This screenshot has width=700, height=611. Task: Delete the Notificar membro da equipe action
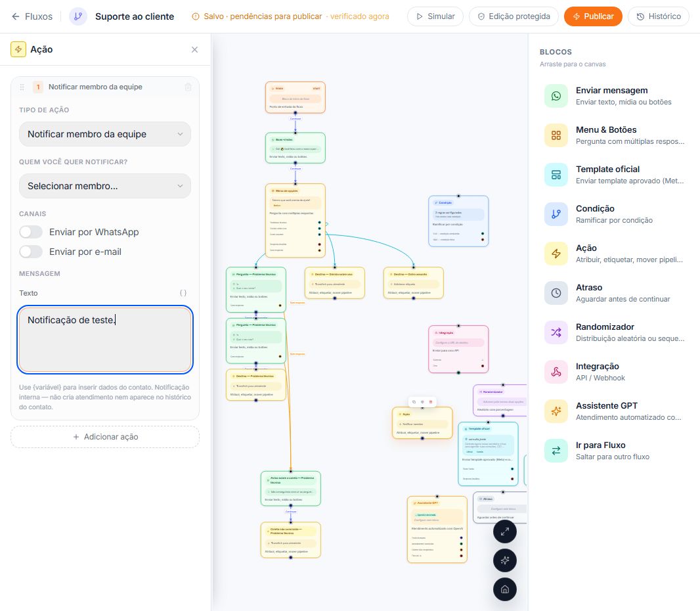click(x=188, y=87)
